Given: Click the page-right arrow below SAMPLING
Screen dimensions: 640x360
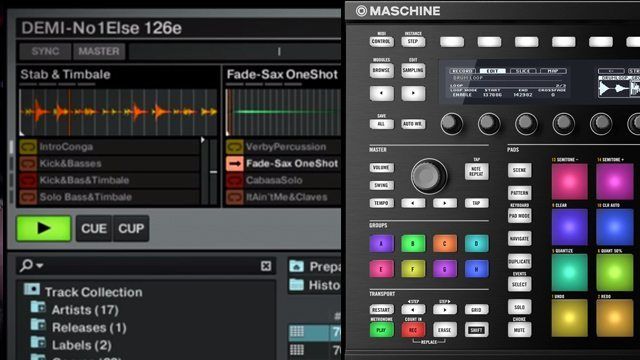Looking at the screenshot, I should [413, 93].
